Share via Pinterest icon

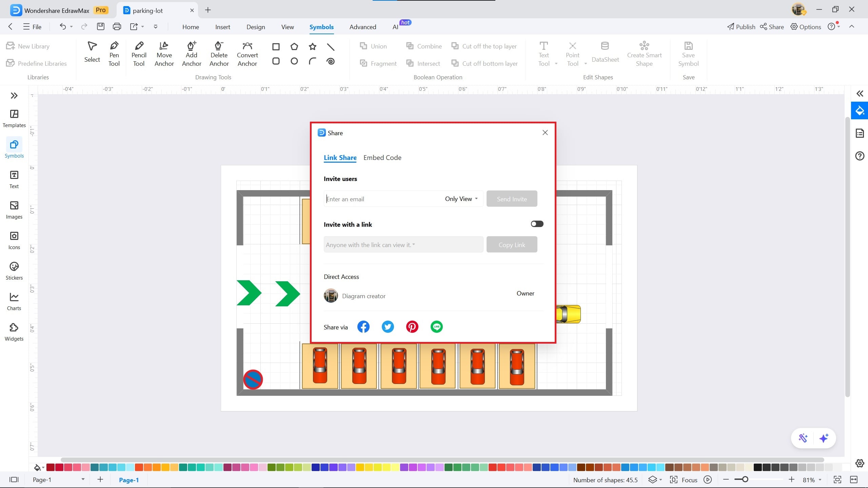coord(412,327)
